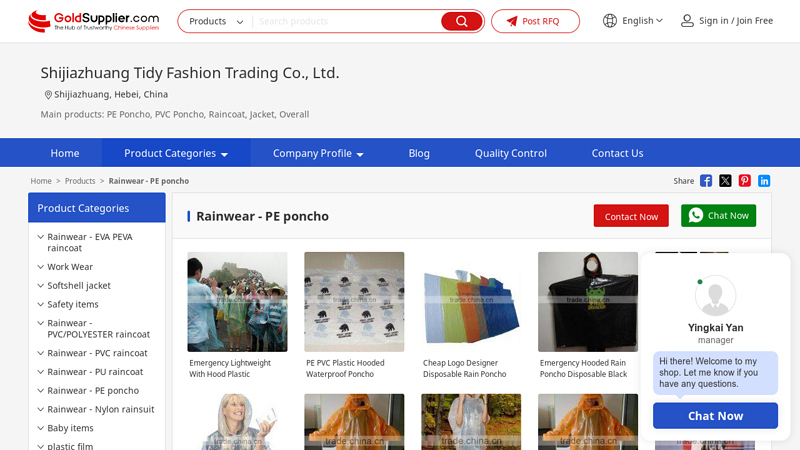This screenshot has width=800, height=450.
Task: Select Rainwear - PVC/POLYESTER raincoat in the sidebar
Action: (98, 329)
